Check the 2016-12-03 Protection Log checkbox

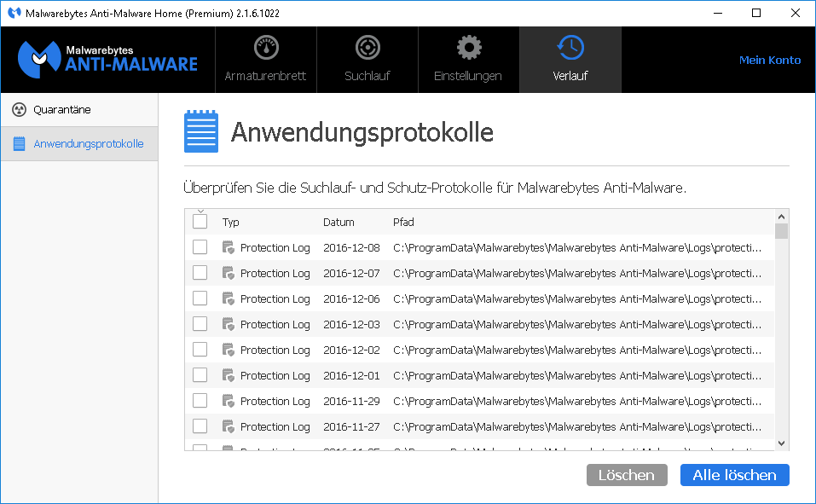[200, 323]
